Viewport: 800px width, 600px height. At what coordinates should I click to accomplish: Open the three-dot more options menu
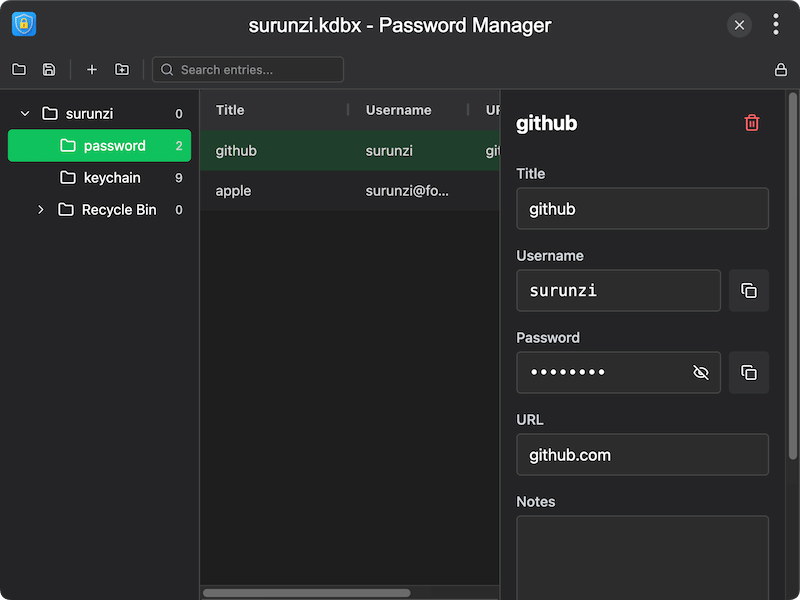[x=776, y=25]
